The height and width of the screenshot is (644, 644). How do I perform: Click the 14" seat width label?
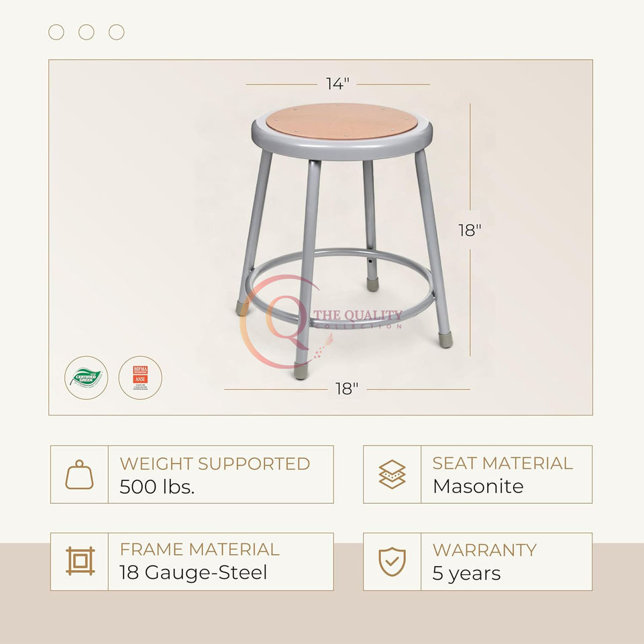[x=338, y=84]
